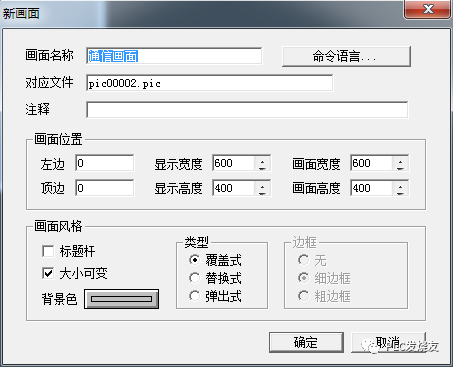Click the 取消 cancel button
The height and width of the screenshot is (367, 453).
[x=388, y=342]
